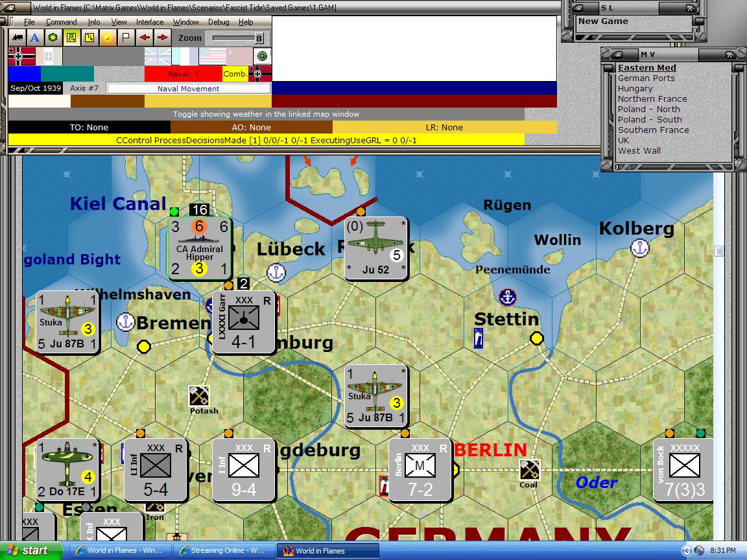Select West Wall in the M V list
Viewport: 747px width, 560px height.
(x=639, y=150)
